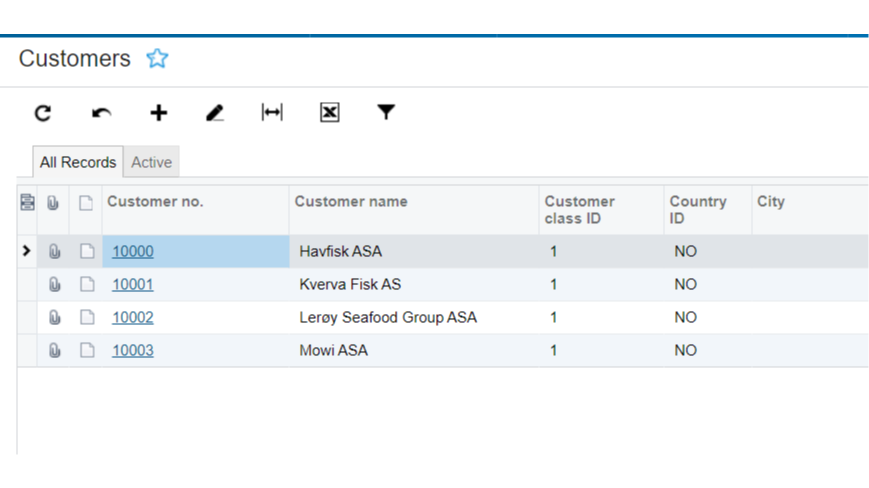869x488 pixels.
Task: Open attachments for Havfisk ASA row
Action: coord(54,251)
